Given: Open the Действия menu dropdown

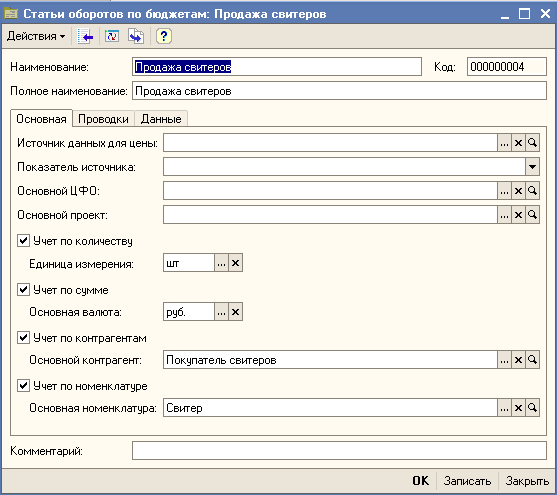Looking at the screenshot, I should tap(36, 36).
